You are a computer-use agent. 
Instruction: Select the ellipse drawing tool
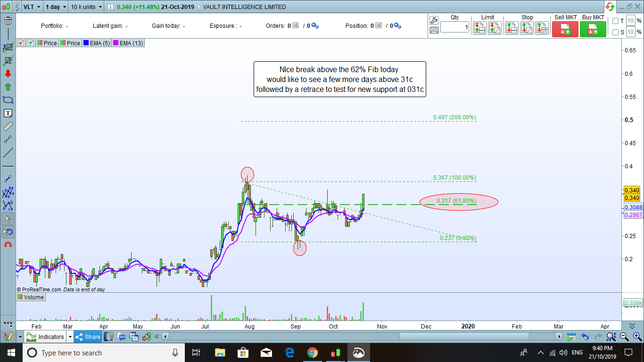(8, 100)
